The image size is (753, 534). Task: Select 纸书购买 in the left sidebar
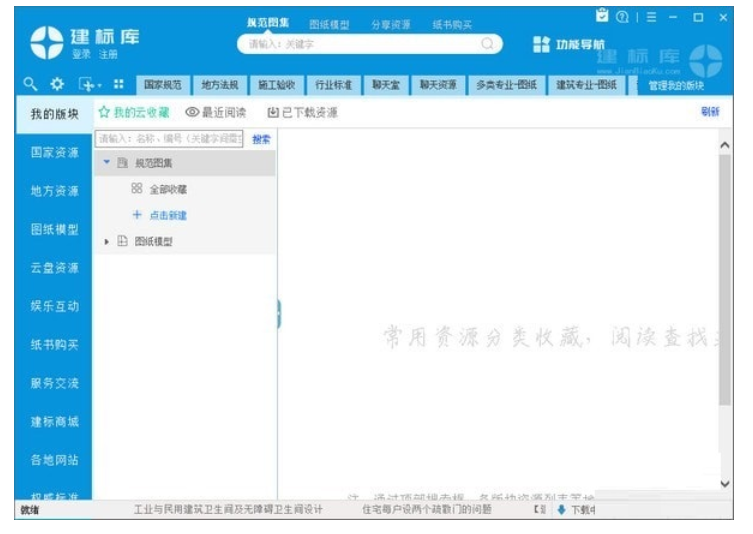[x=54, y=345]
